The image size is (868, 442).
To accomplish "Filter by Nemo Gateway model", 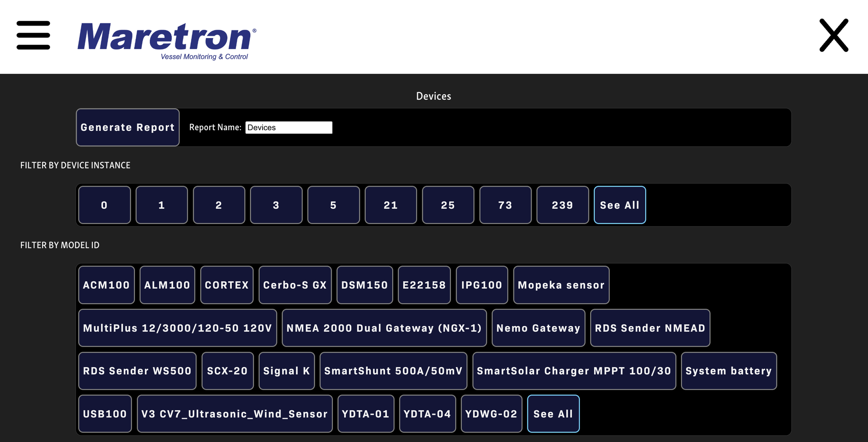I will click(x=539, y=328).
